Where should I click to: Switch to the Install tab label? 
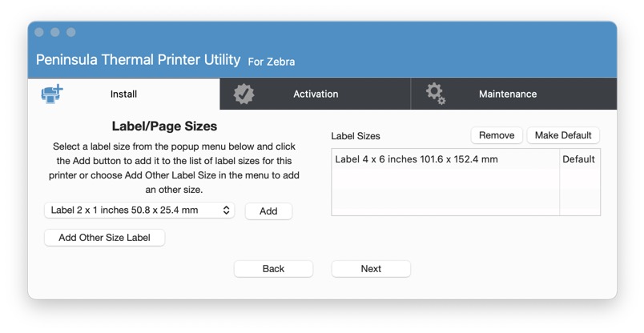click(123, 94)
